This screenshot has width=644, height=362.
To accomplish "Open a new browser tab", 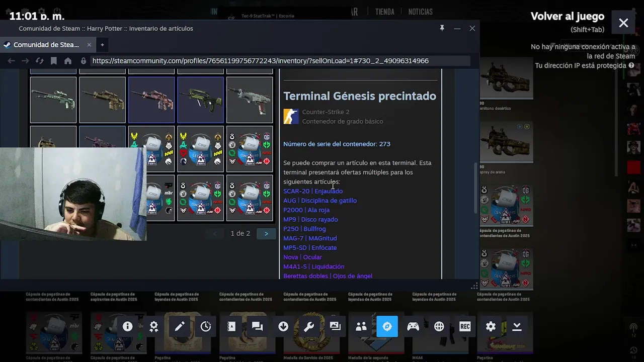I will click(102, 45).
